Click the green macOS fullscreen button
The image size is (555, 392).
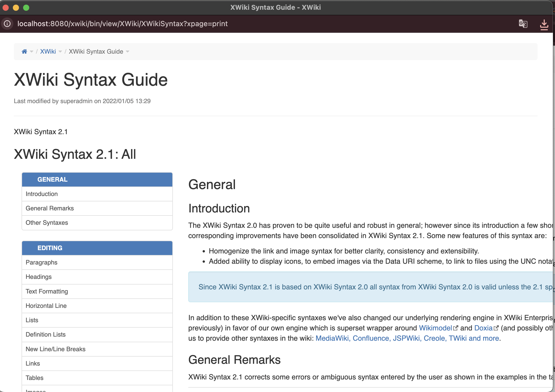(26, 8)
